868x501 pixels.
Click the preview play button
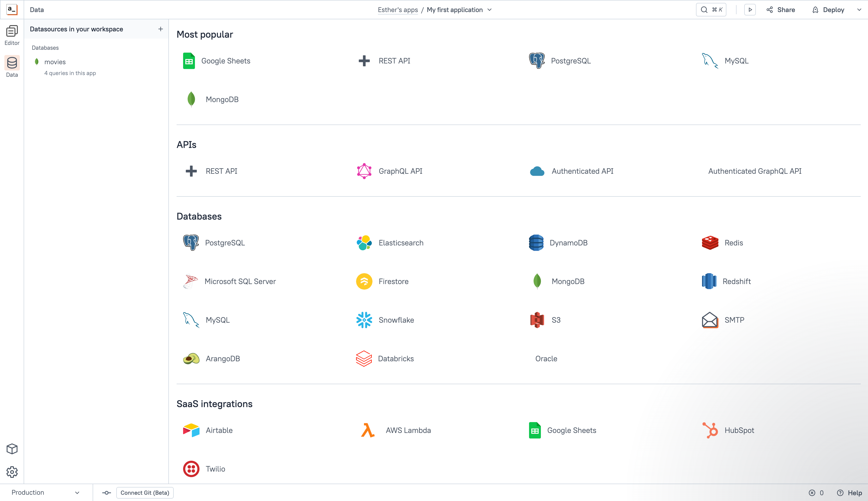[750, 10]
